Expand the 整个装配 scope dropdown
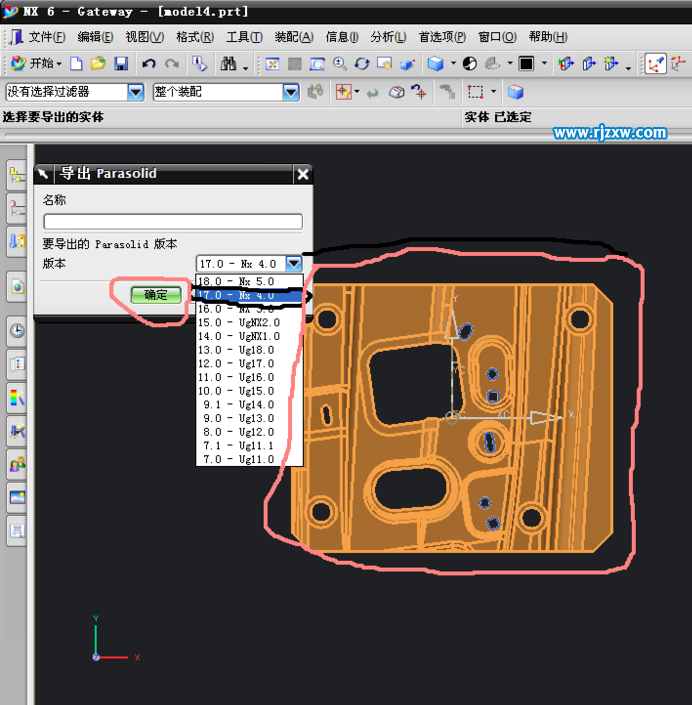Screen dimensions: 692x705 tap(290, 92)
